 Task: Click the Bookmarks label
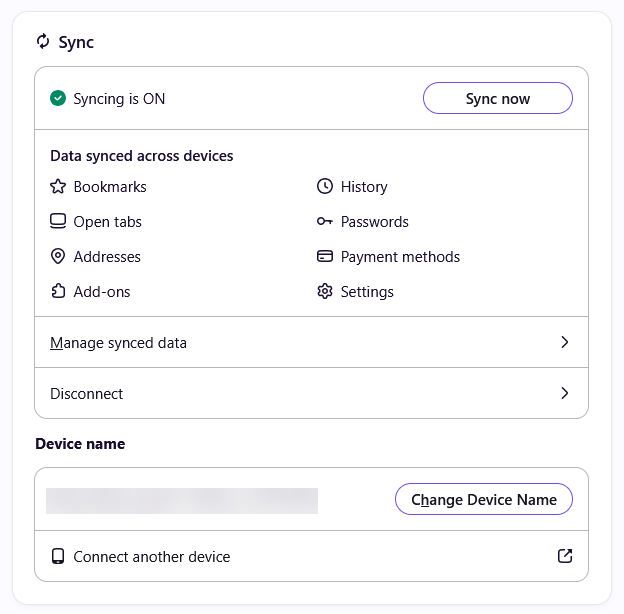(110, 187)
